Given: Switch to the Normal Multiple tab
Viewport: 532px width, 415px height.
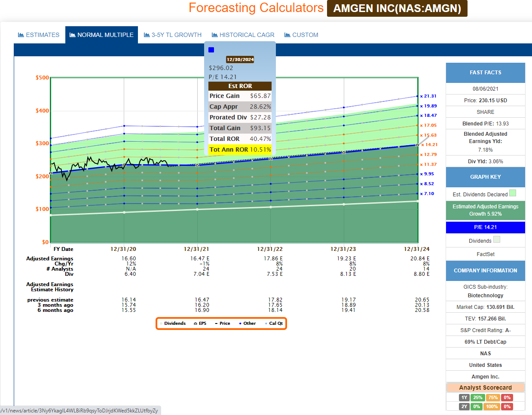Looking at the screenshot, I should [x=101, y=35].
